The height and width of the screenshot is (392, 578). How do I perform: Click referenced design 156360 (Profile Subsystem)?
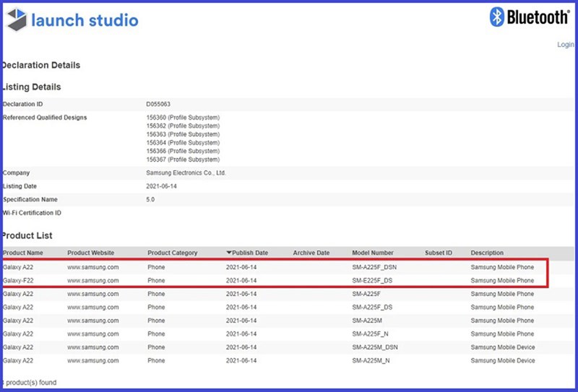pyautogui.click(x=183, y=118)
